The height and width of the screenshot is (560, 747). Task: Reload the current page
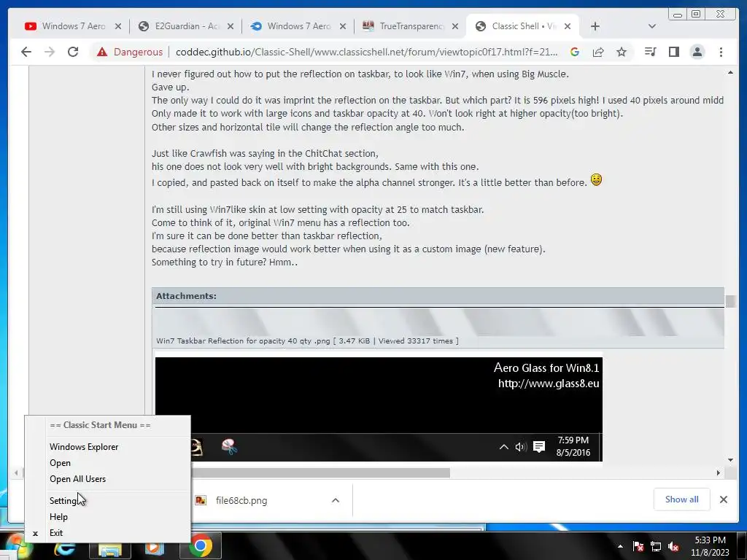pyautogui.click(x=73, y=52)
